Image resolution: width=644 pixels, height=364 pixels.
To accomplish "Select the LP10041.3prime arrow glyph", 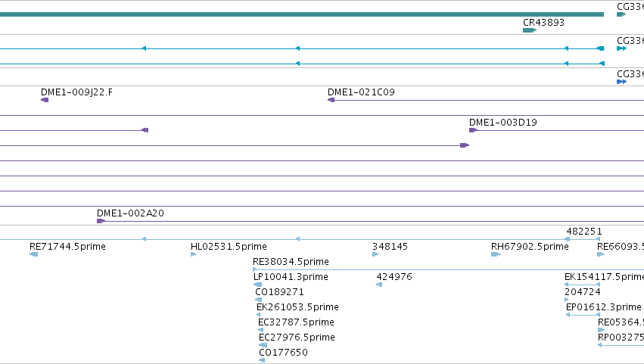I will point(257,285).
